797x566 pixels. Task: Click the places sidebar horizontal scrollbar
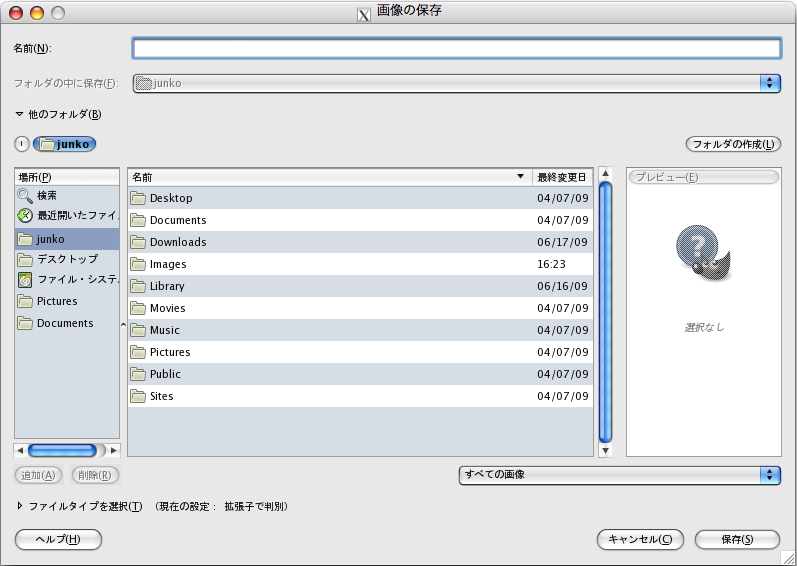[63, 450]
